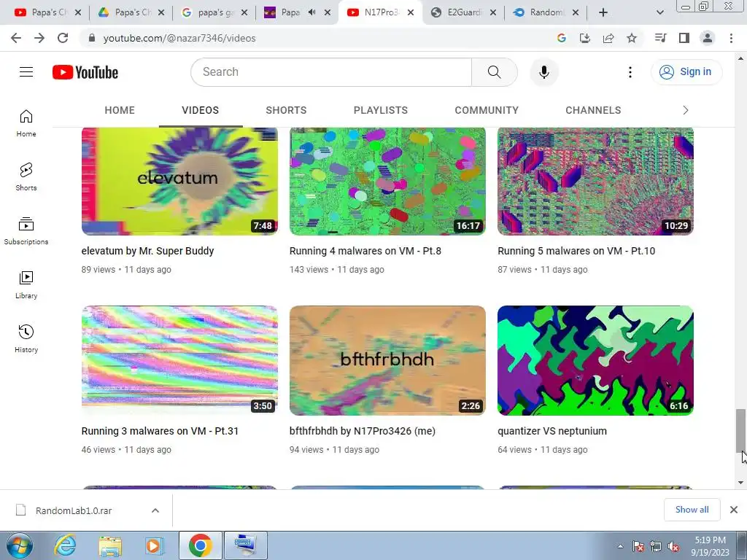Open media controls in Chrome toolbar
The image size is (747, 560).
(660, 38)
